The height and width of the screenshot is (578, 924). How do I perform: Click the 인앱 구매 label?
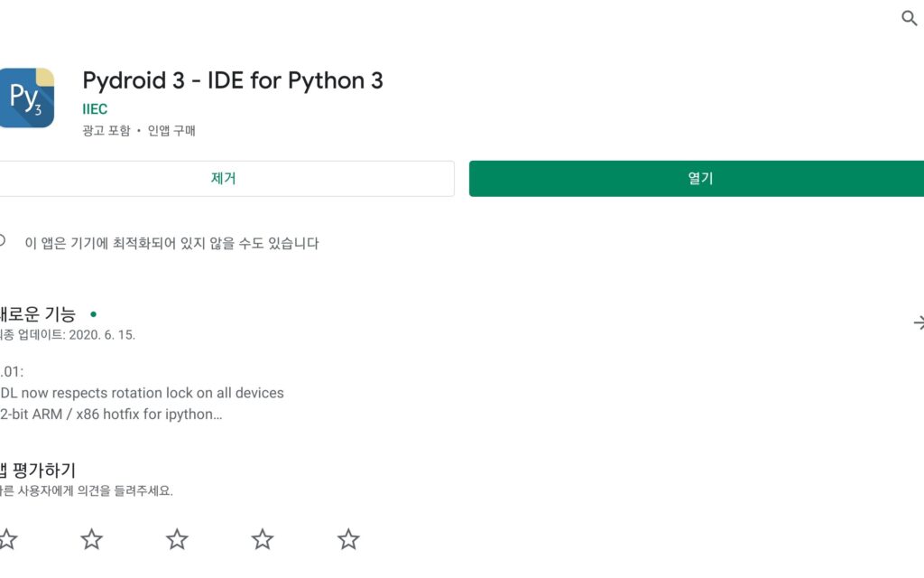171,130
